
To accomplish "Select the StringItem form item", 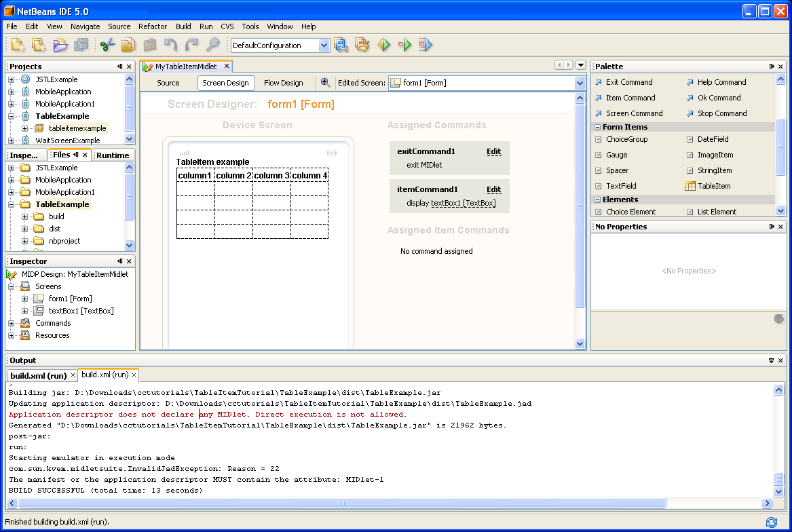I will tap(709, 170).
